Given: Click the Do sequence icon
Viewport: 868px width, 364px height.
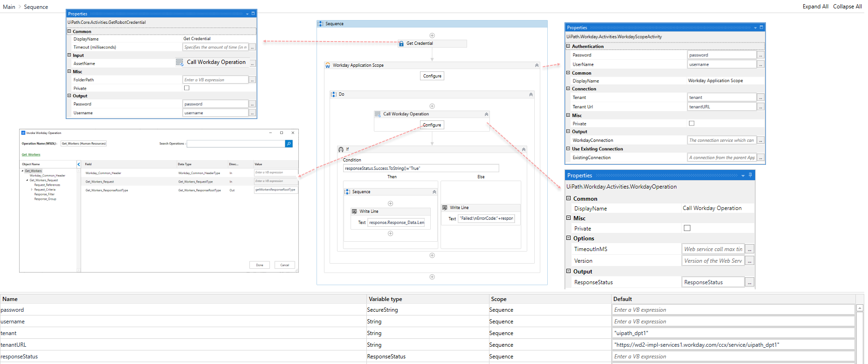Looking at the screenshot, I should [x=334, y=94].
